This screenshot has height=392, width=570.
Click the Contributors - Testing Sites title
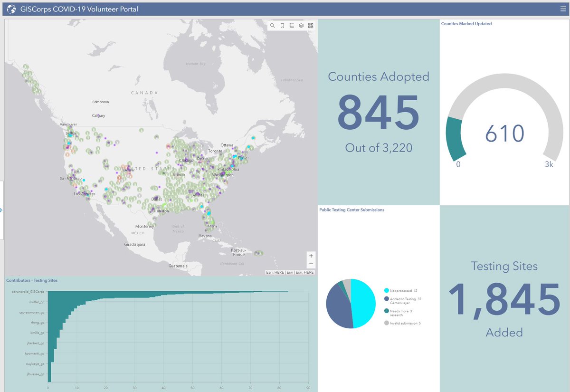pyautogui.click(x=32, y=280)
